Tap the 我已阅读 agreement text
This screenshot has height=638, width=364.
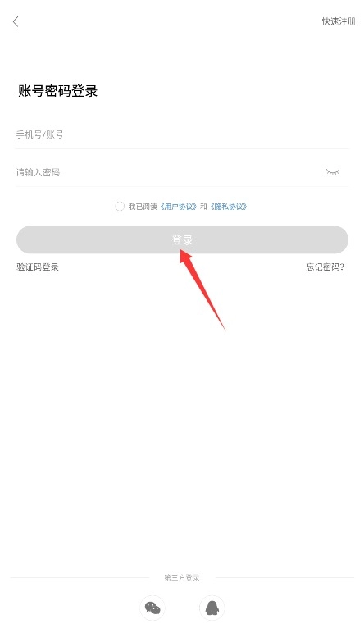(143, 207)
